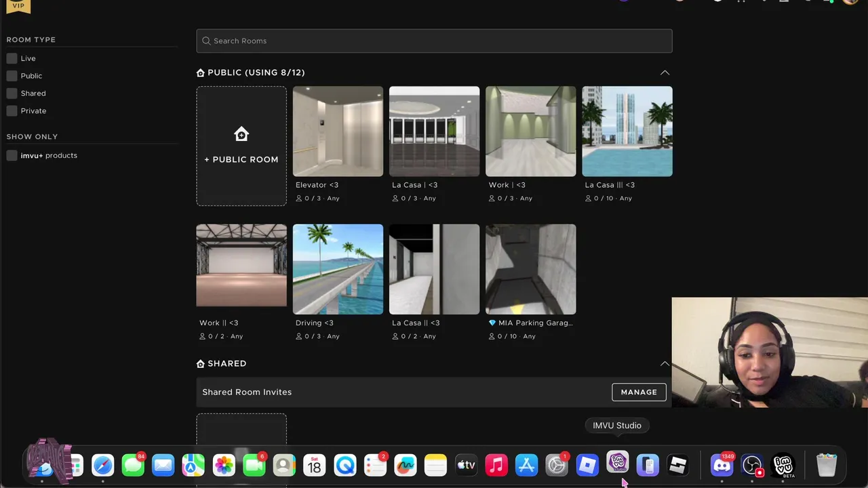Open System Settings in dock

[557, 465]
